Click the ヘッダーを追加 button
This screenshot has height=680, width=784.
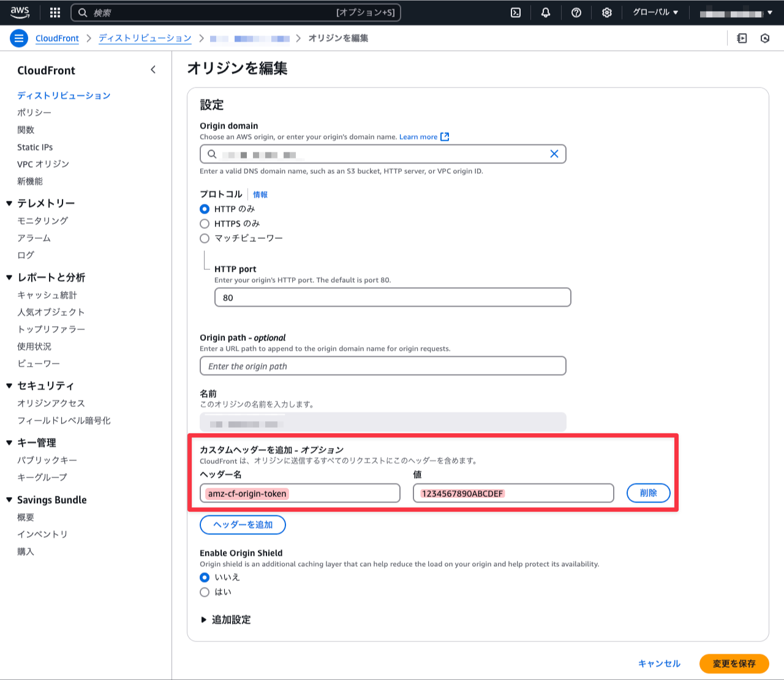(x=243, y=525)
